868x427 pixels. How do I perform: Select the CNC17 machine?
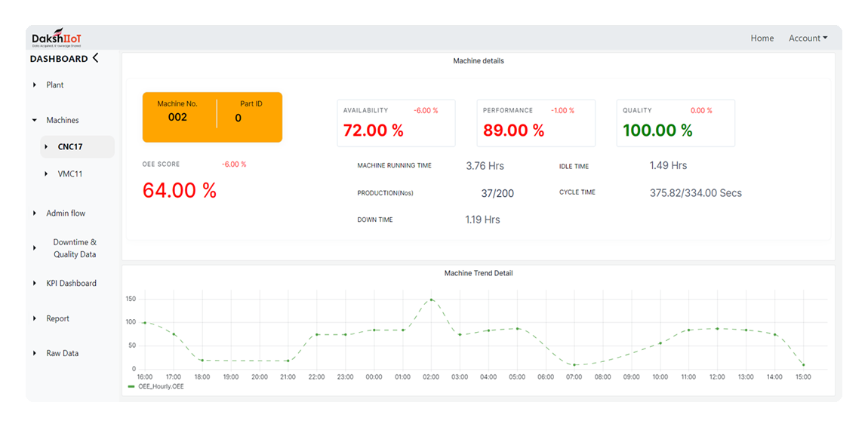click(x=70, y=147)
